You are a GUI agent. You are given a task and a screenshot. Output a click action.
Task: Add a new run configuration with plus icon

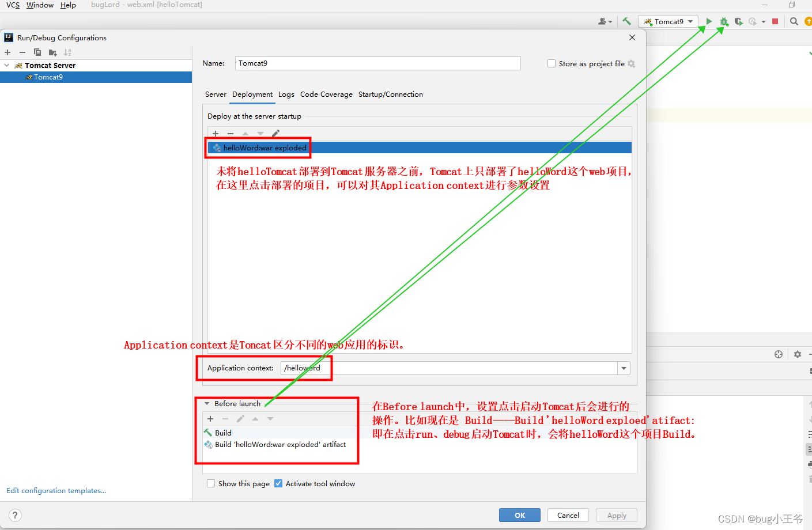(x=7, y=52)
